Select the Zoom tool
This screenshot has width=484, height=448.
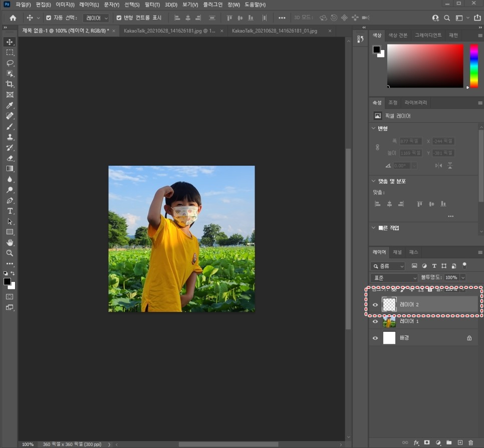click(x=10, y=253)
